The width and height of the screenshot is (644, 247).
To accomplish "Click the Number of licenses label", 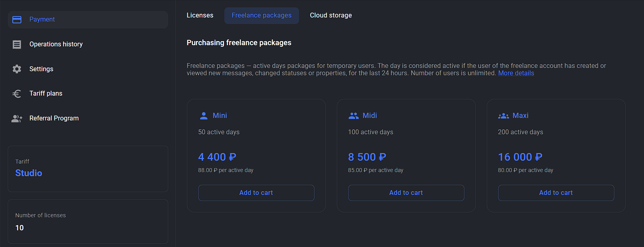I will [x=40, y=215].
